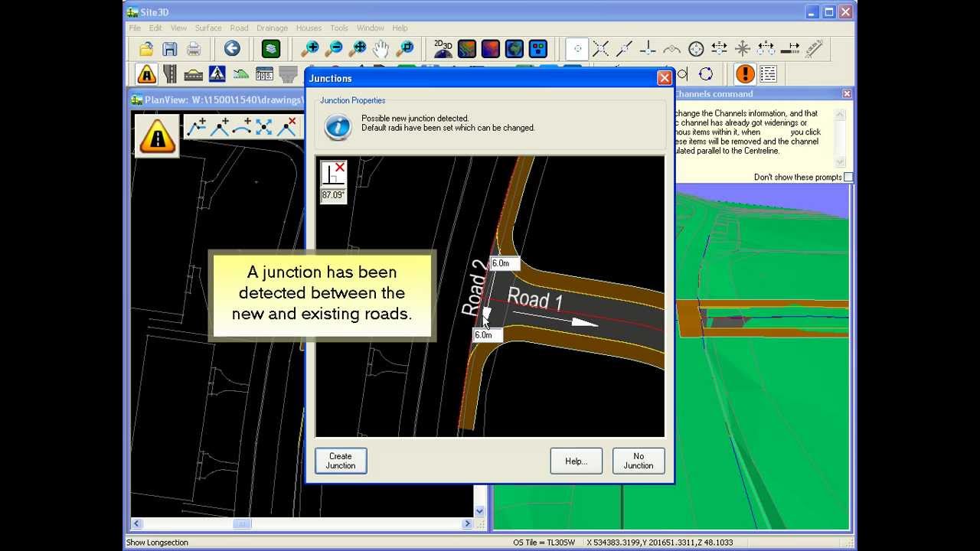The image size is (980, 551).
Task: Tick the Don't show these prompts checkbox
Action: (x=848, y=178)
